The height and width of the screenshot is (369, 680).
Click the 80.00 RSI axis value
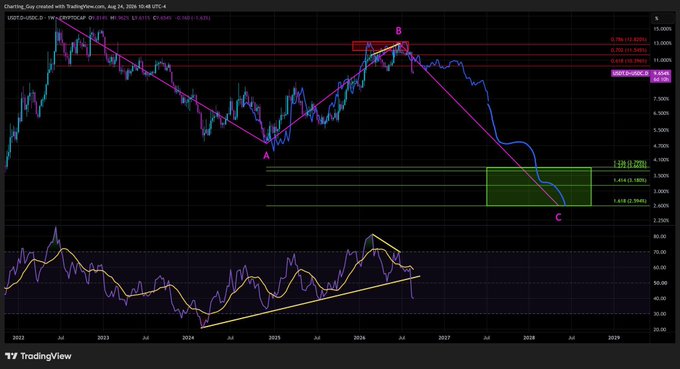click(x=660, y=237)
